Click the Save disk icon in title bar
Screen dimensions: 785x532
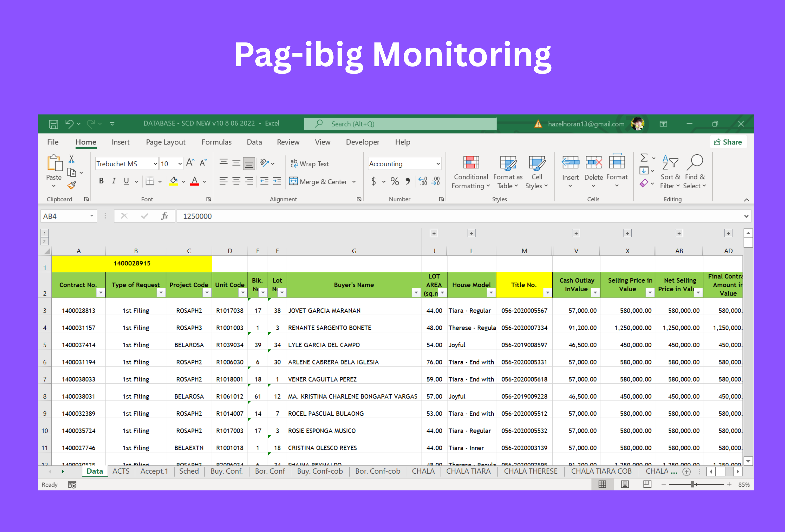(53, 124)
